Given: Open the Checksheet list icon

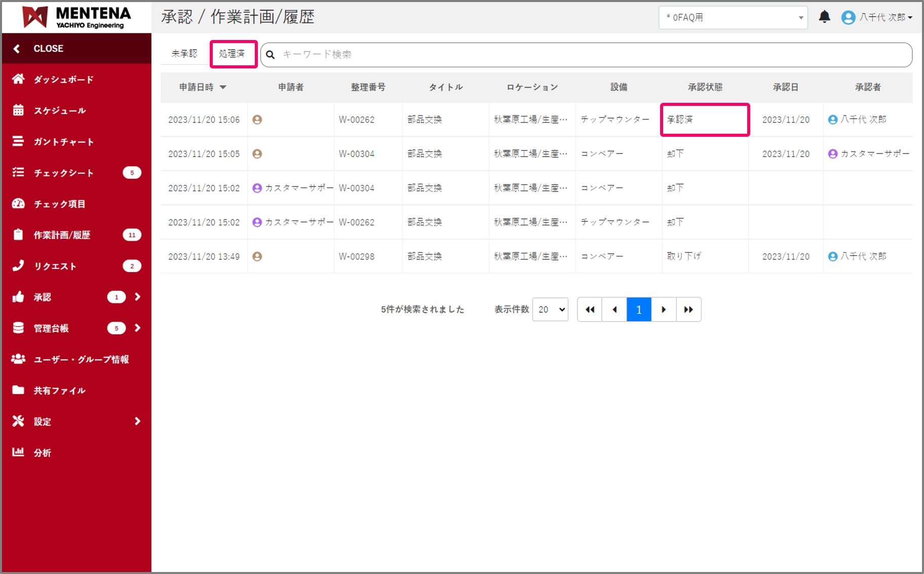Looking at the screenshot, I should click(18, 173).
